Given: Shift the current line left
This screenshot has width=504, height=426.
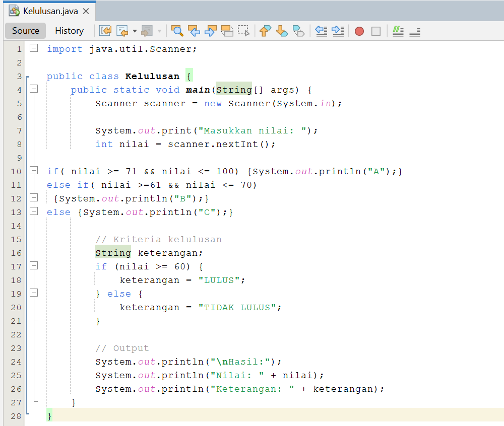Looking at the screenshot, I should pyautogui.click(x=321, y=31).
